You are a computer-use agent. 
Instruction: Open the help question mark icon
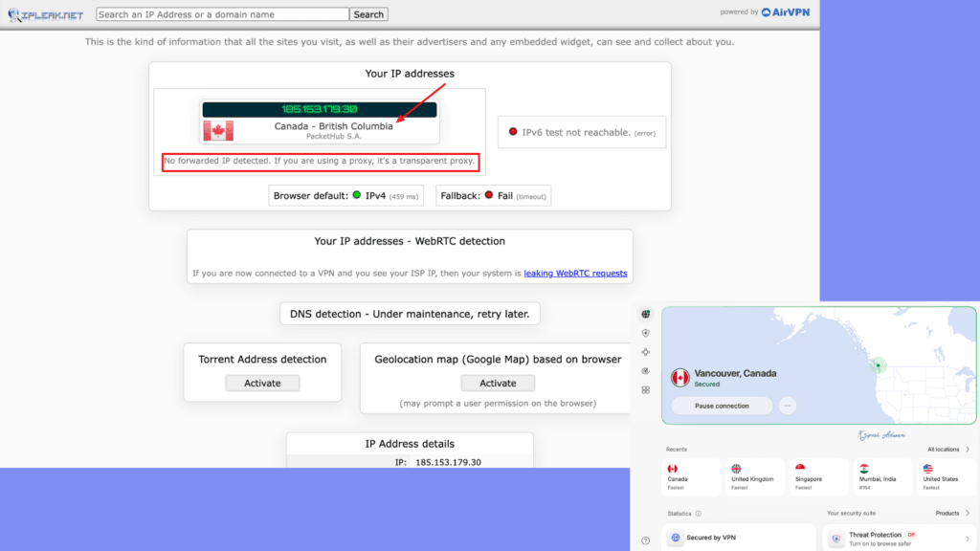tap(646, 540)
